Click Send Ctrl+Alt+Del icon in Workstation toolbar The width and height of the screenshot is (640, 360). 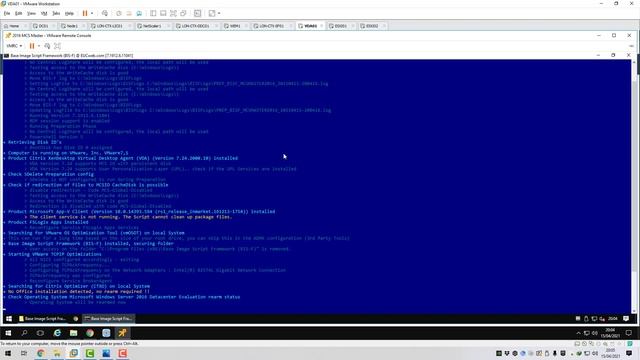point(105,13)
